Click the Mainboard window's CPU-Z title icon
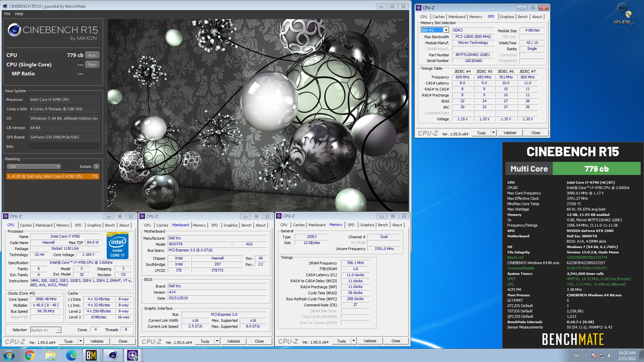The image size is (644, 362). click(x=142, y=216)
